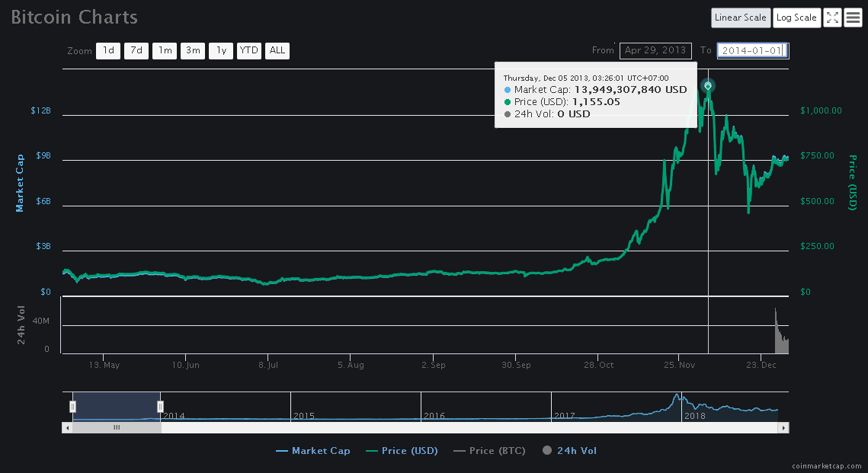The image size is (868, 473).
Task: Edit the To date field
Action: click(753, 50)
